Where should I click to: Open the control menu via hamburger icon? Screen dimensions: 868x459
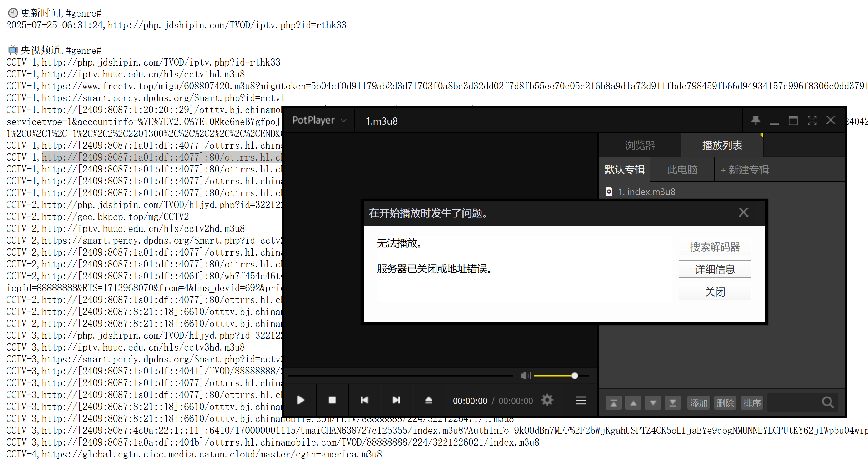tap(581, 400)
